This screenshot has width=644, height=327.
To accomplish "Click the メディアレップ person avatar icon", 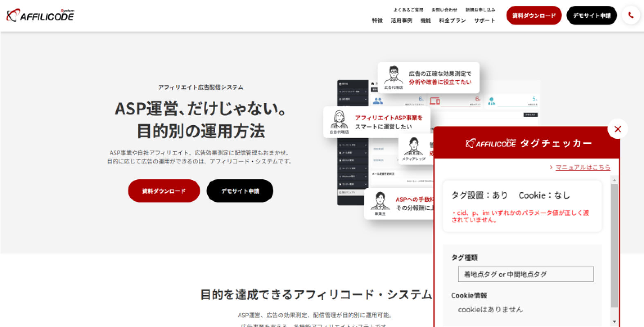I will point(414,147).
